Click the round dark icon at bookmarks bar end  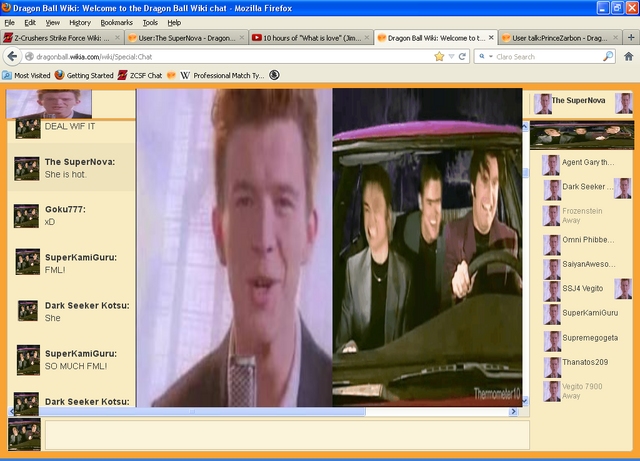tap(274, 75)
